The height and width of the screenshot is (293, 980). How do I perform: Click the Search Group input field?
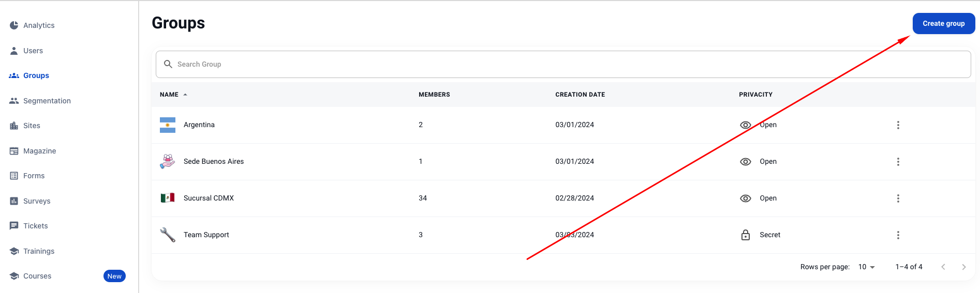point(563,64)
